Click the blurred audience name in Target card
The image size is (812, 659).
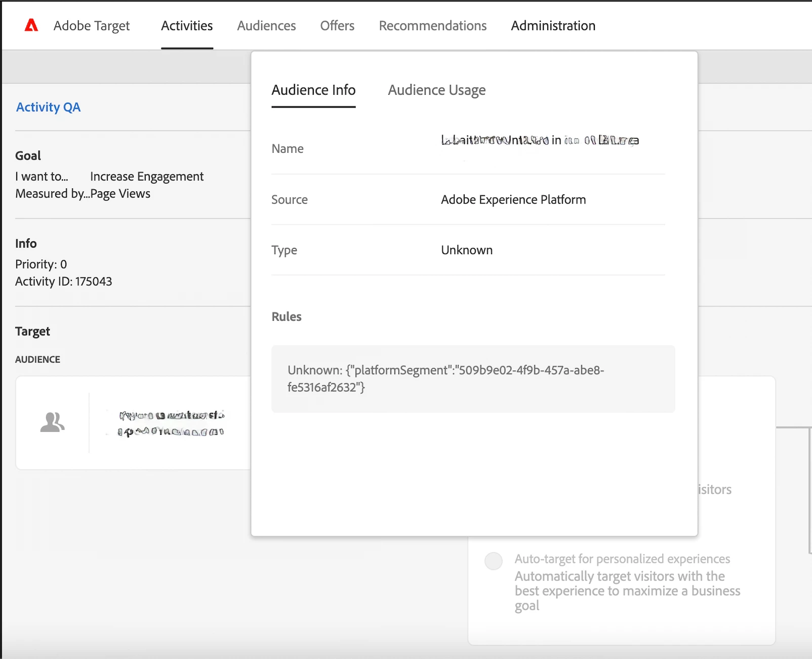[x=171, y=423]
